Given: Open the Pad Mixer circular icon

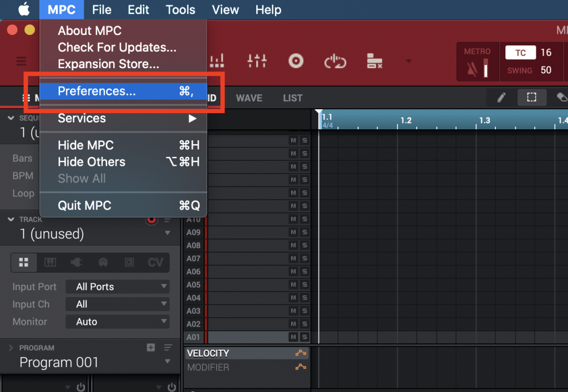Looking at the screenshot, I should 296,61.
